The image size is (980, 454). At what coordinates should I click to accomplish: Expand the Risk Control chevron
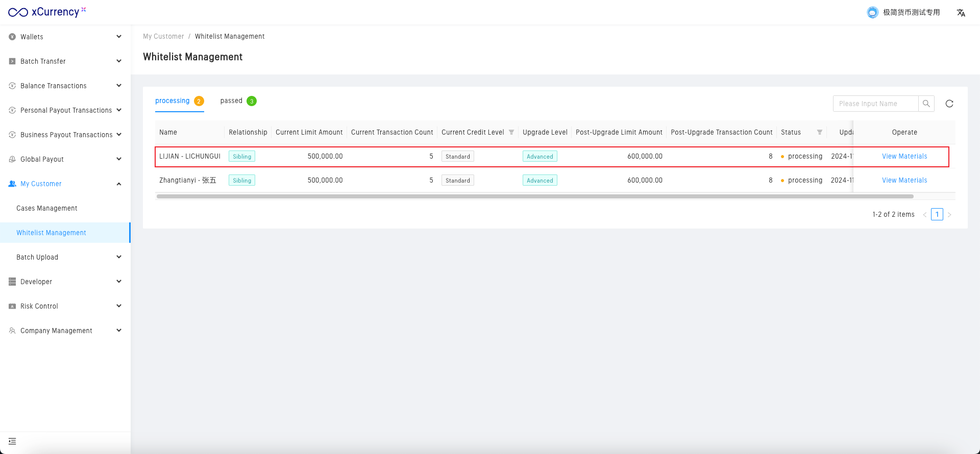[x=119, y=306]
